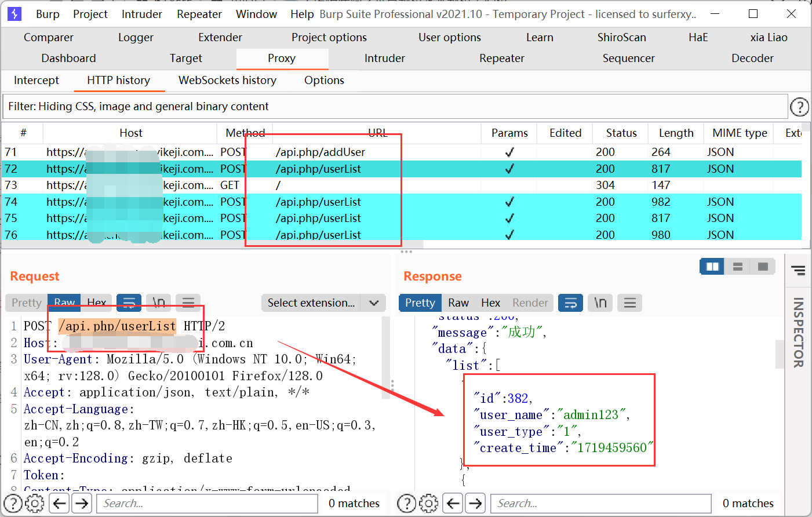This screenshot has width=812, height=517.
Task: Go to next match in Response search
Action: click(x=475, y=503)
